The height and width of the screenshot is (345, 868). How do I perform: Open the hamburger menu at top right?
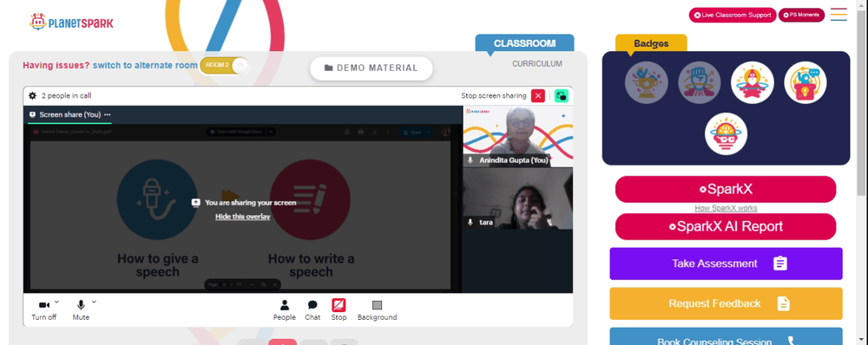838,15
